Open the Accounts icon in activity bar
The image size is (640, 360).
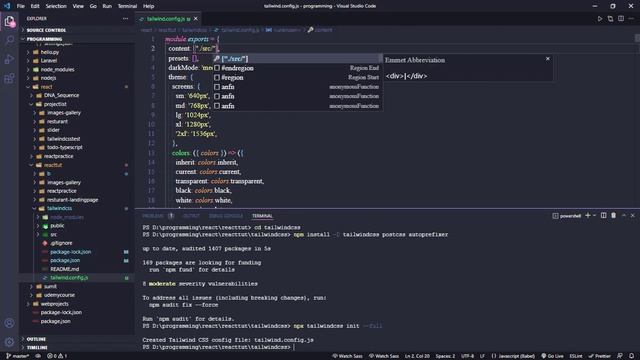[9, 323]
